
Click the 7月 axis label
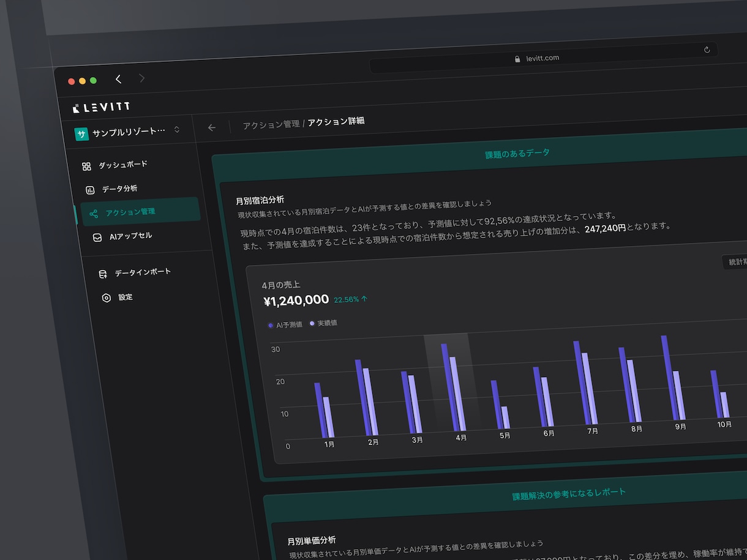pos(593,431)
